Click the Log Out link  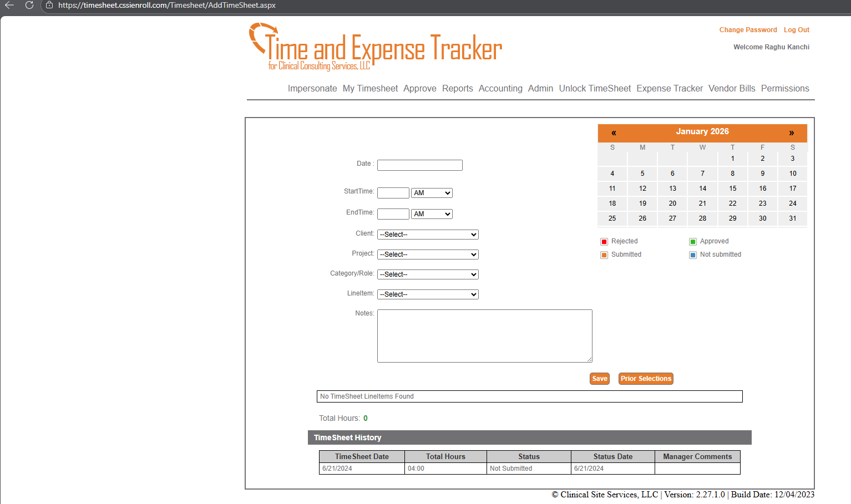point(797,30)
